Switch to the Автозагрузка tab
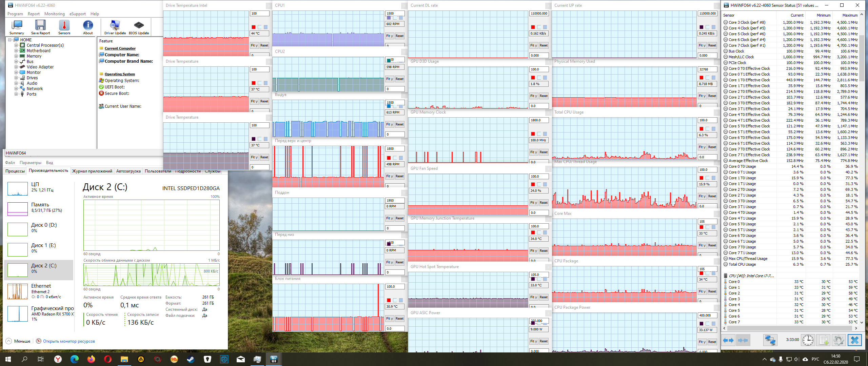 [x=128, y=171]
